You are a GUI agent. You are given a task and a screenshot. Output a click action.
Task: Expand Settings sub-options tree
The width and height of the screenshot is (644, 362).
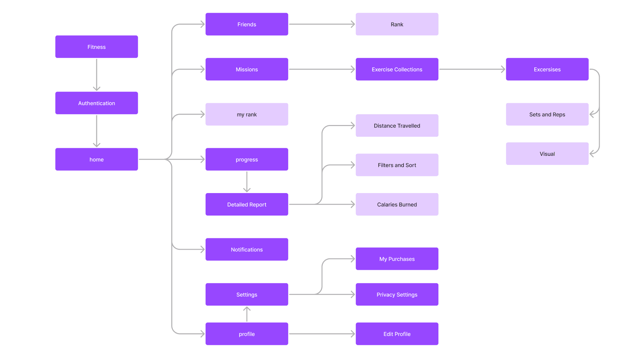247,294
